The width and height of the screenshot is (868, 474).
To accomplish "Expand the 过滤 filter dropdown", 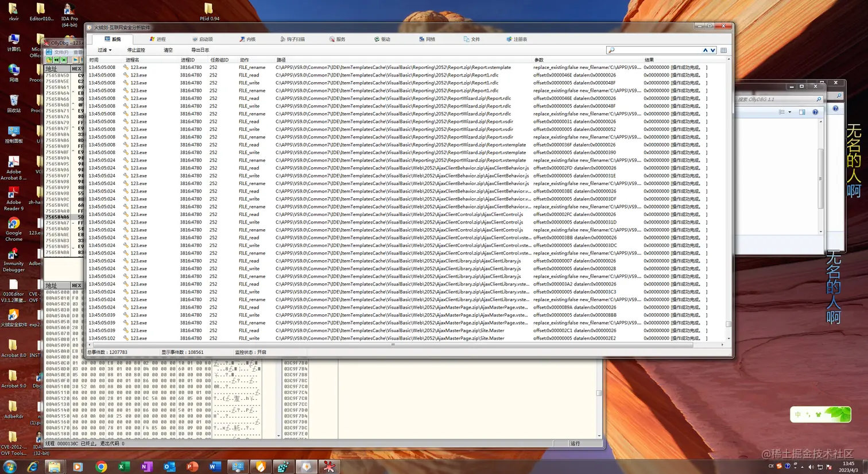I will [104, 50].
